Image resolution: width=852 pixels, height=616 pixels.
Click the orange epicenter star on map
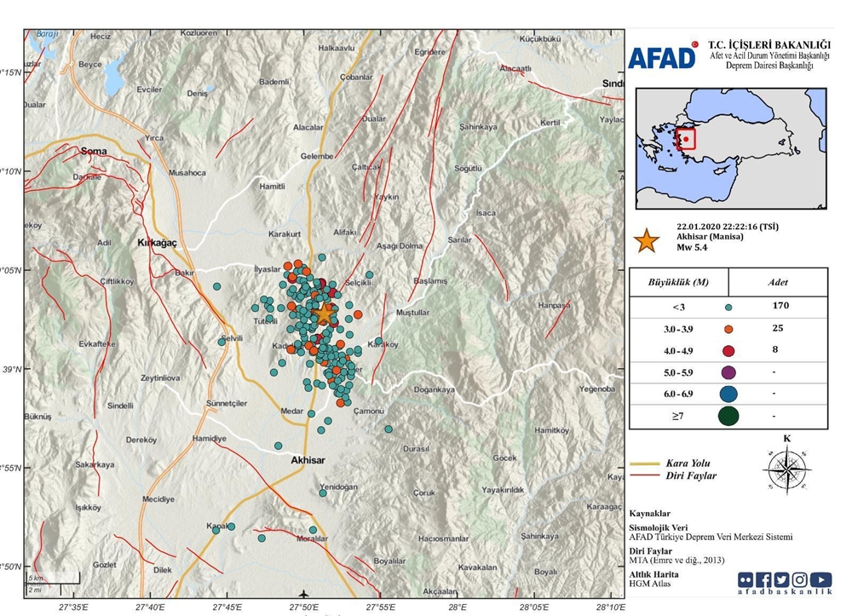324,314
